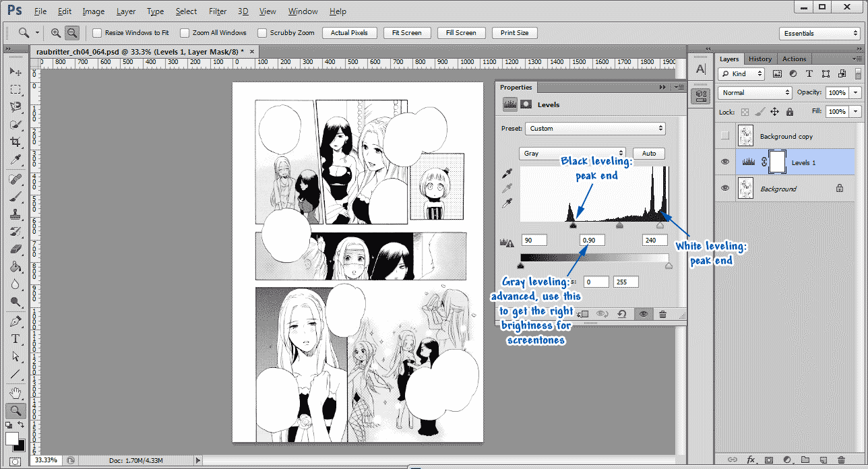The width and height of the screenshot is (868, 469).
Task: Select the Quick Selection tool
Action: (15, 125)
